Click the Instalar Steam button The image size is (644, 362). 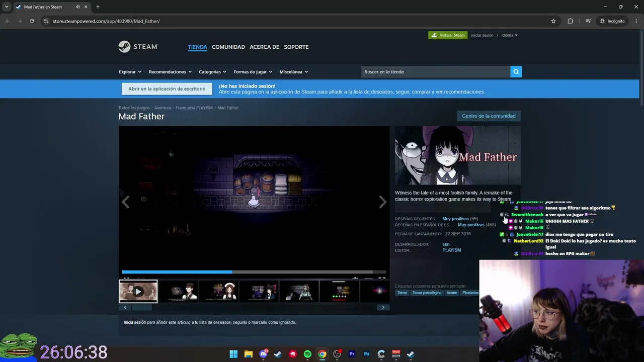[x=448, y=35]
